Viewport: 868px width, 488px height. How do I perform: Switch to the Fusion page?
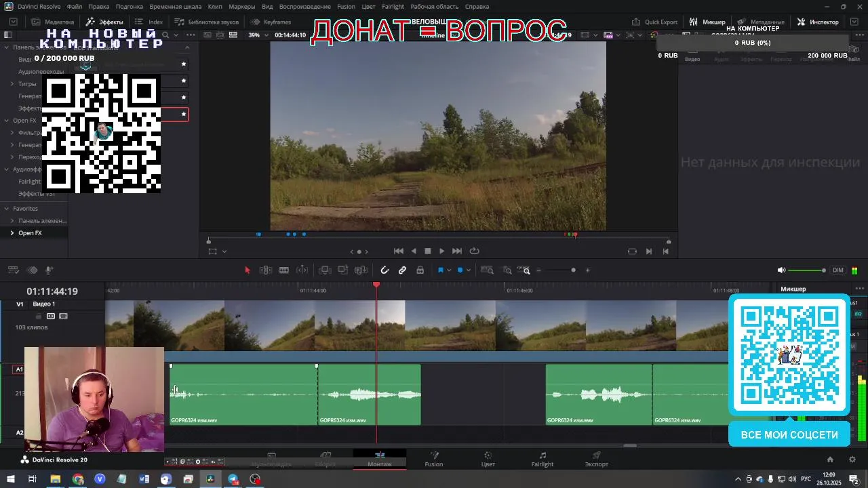(434, 459)
